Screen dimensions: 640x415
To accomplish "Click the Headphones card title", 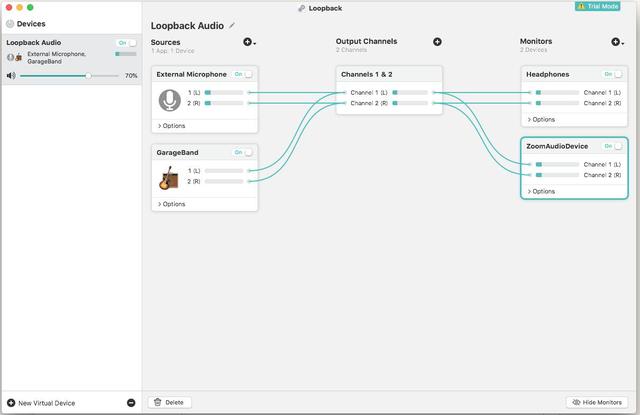I will [x=547, y=74].
